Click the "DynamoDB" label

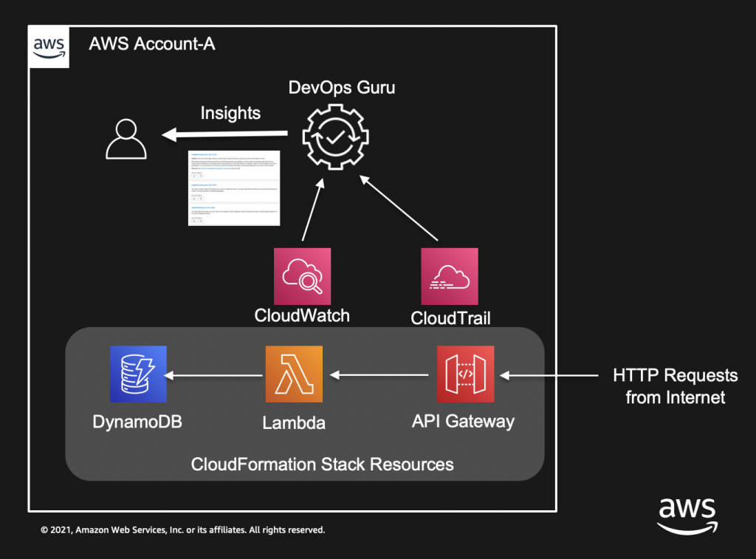pyautogui.click(x=137, y=422)
